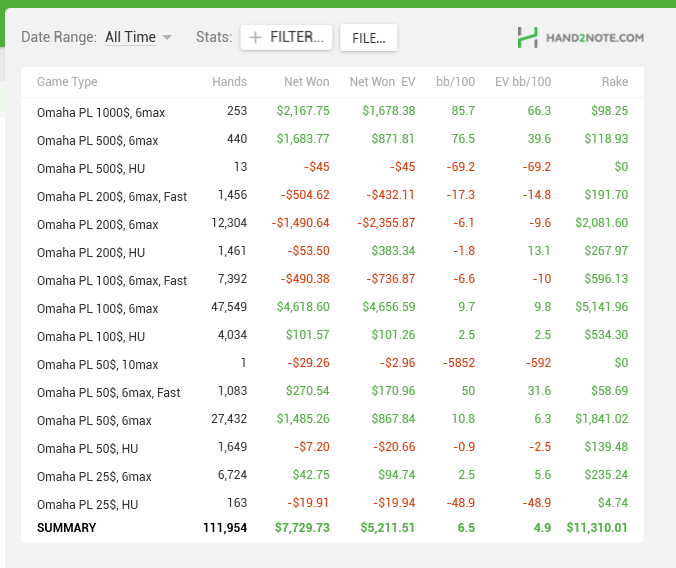
Task: Select the Omaha PL 1000$, 6max row
Action: [x=332, y=112]
